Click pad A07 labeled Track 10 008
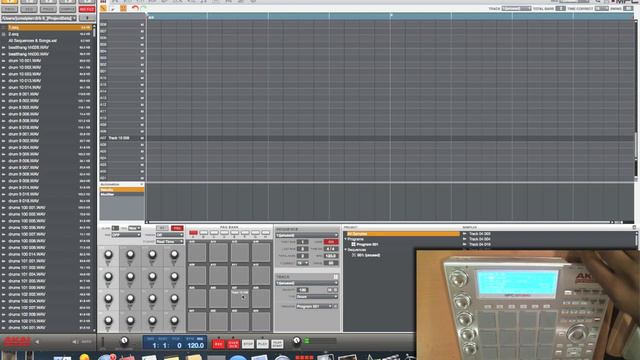Screen dimensions: 640x360 [240, 299]
